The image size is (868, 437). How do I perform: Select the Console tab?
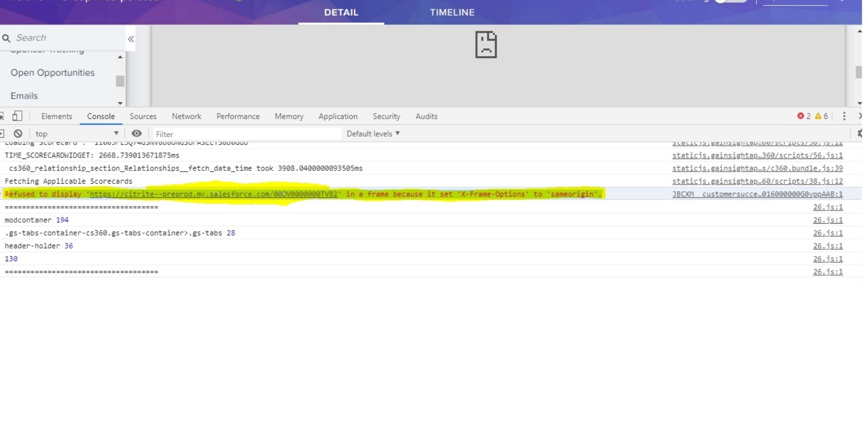click(x=101, y=116)
